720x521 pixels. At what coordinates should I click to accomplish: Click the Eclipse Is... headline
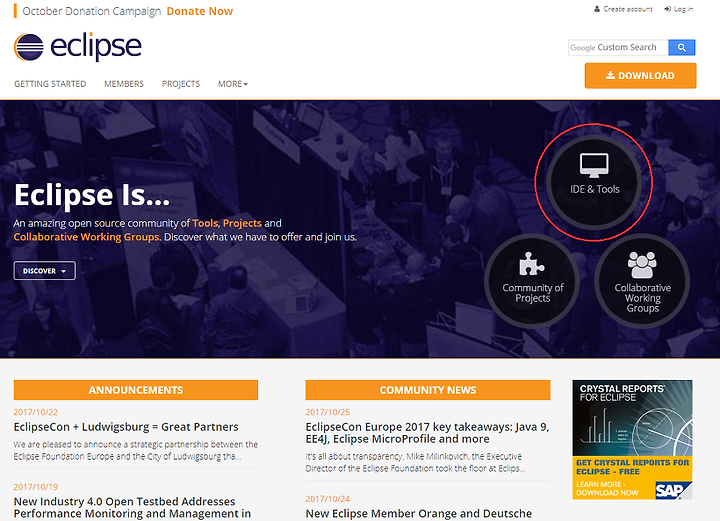[92, 195]
